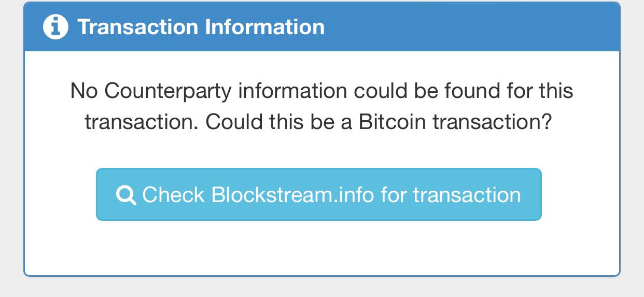Screen dimensions: 644x297
Task: Click white space left of the Blockstream button
Action: [x=60, y=194]
